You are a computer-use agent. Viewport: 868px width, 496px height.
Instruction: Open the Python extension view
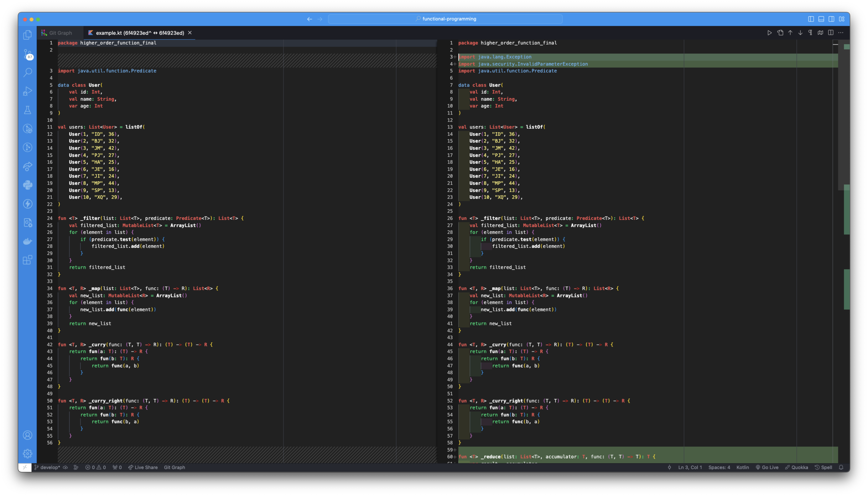tap(28, 185)
